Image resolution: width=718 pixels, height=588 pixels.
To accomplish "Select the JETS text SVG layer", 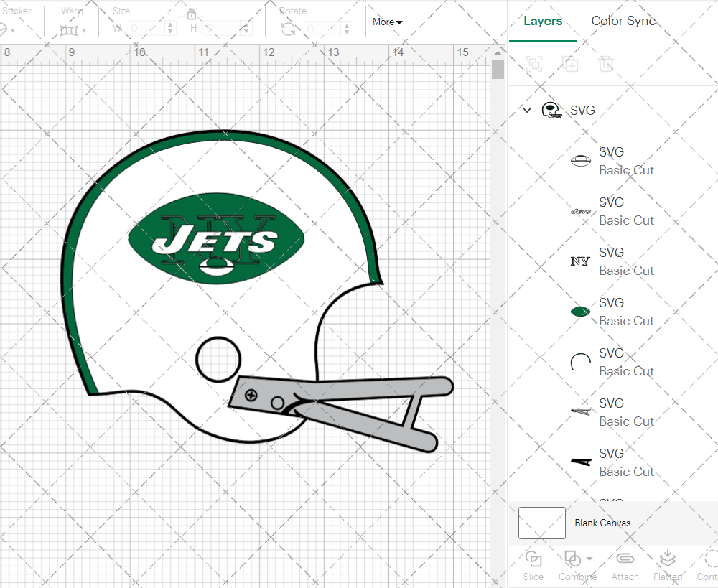I will 614,211.
